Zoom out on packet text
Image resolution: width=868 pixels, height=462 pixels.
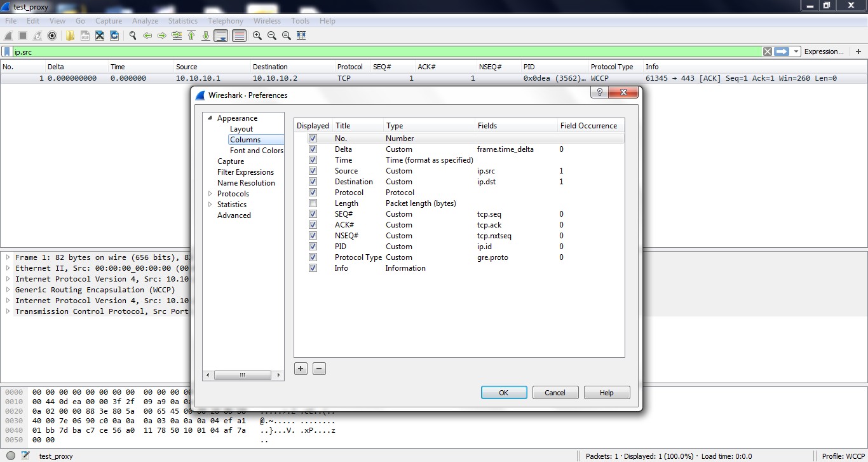tap(272, 36)
